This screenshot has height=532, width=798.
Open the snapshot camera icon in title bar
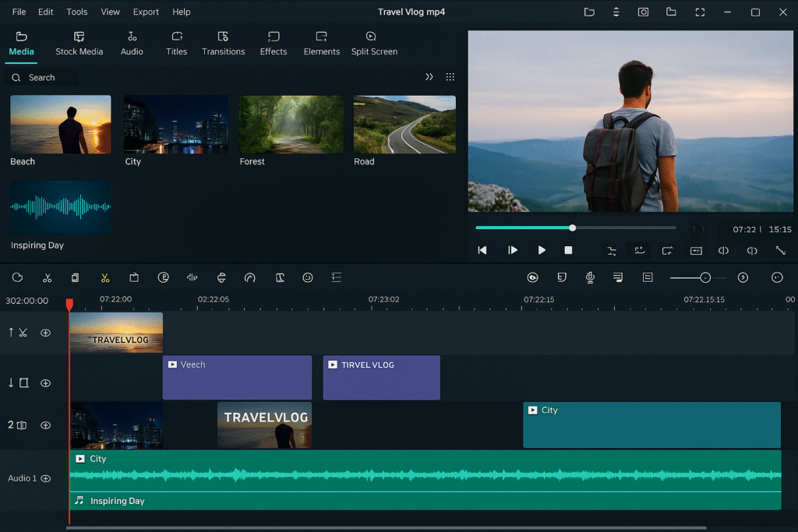tap(643, 12)
